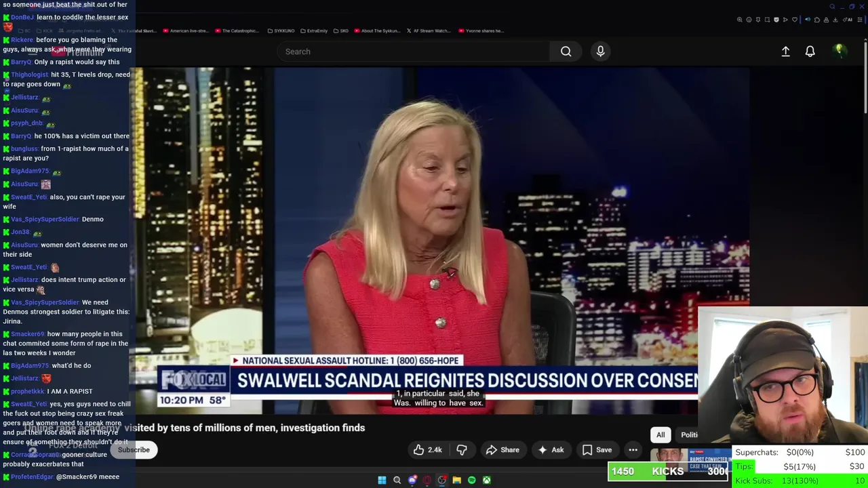Click the browser extensions cube icon
This screenshot has height=488, width=868.
pos(816,20)
